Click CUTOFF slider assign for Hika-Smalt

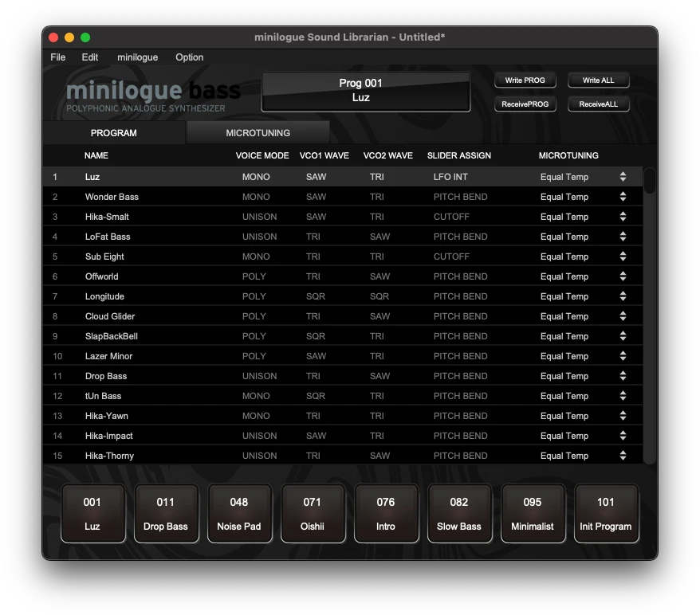point(451,217)
